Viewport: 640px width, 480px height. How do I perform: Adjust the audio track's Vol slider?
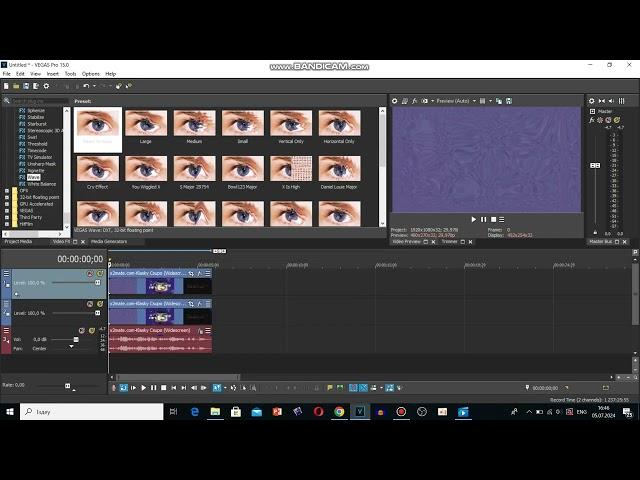[76, 339]
